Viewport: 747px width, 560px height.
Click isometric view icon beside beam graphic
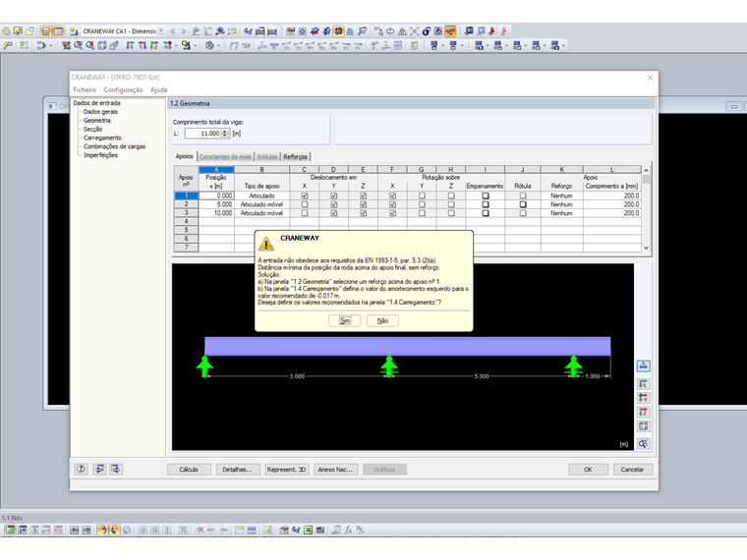(643, 426)
